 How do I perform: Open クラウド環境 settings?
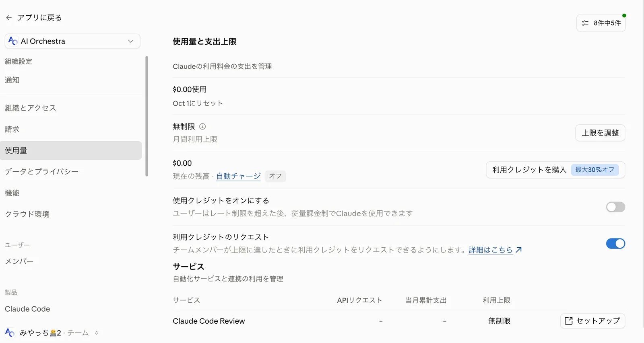[x=27, y=214]
